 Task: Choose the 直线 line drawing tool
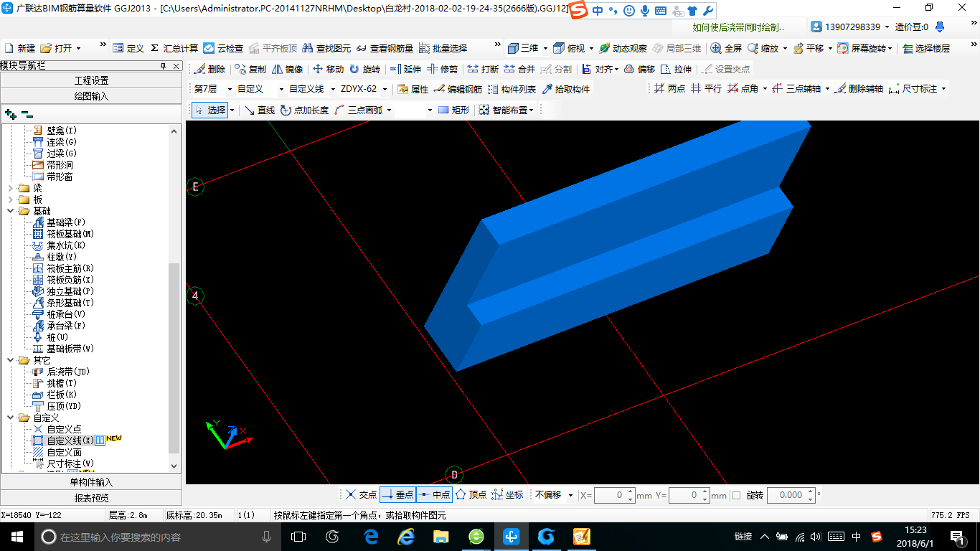(x=259, y=110)
